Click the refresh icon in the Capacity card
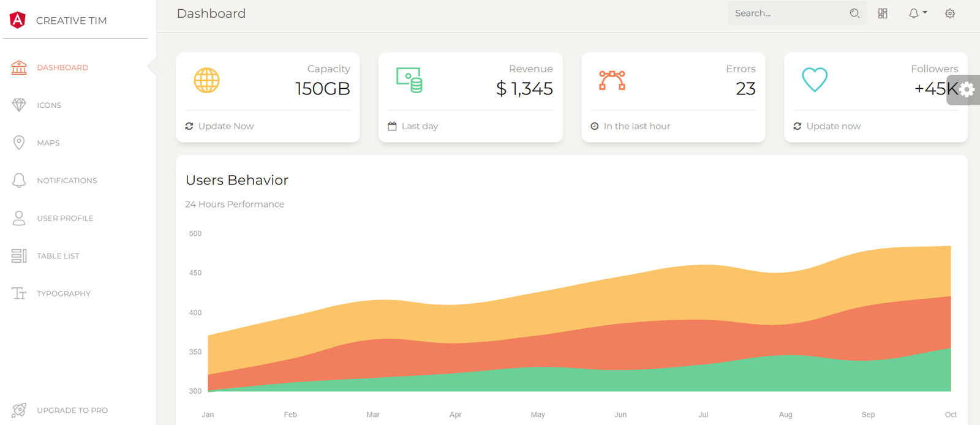Viewport: 980px width, 425px height. tap(189, 126)
